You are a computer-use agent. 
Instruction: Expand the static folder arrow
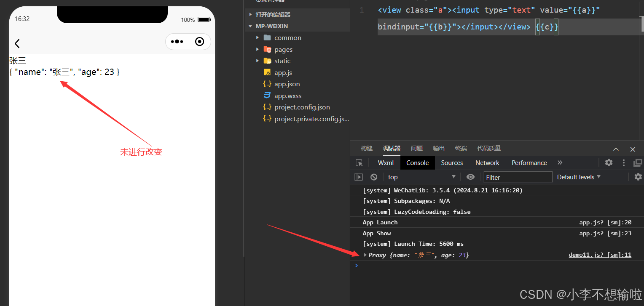click(x=258, y=61)
